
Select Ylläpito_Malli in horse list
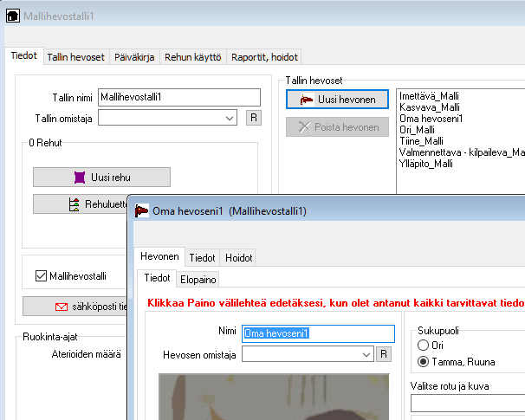(426, 164)
